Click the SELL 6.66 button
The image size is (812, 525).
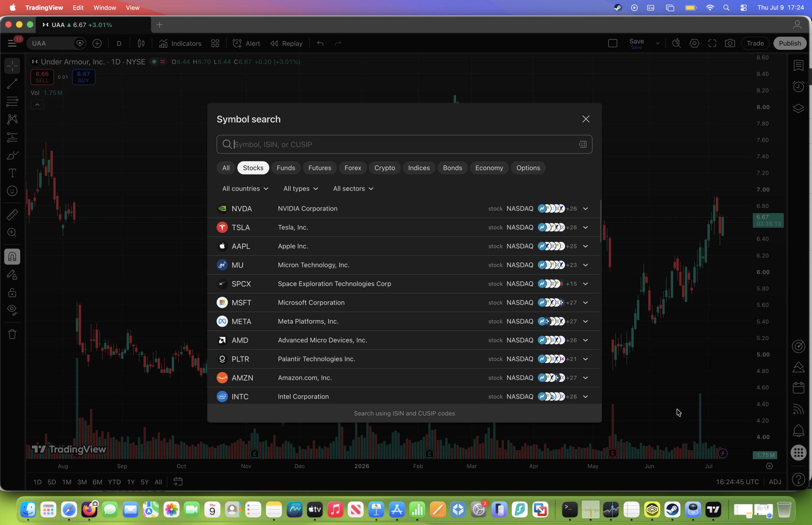click(42, 77)
